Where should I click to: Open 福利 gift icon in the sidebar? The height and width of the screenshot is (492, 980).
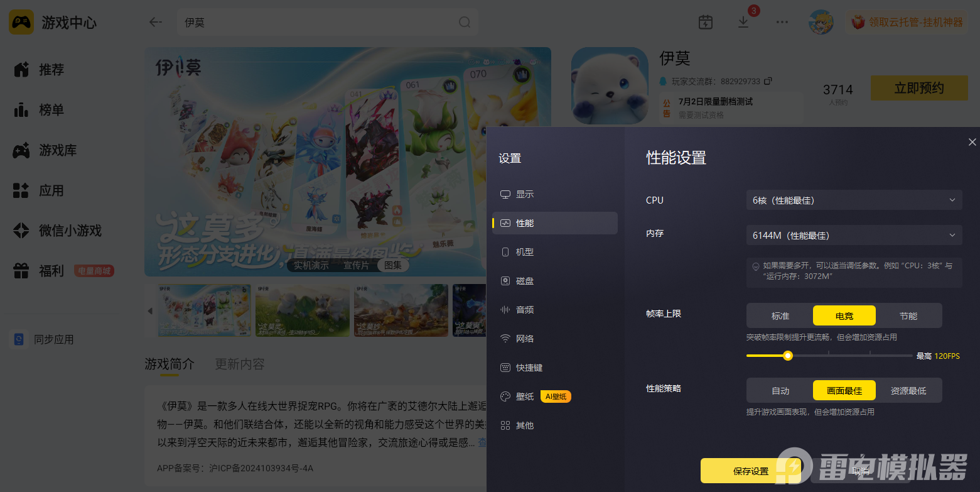pos(21,271)
